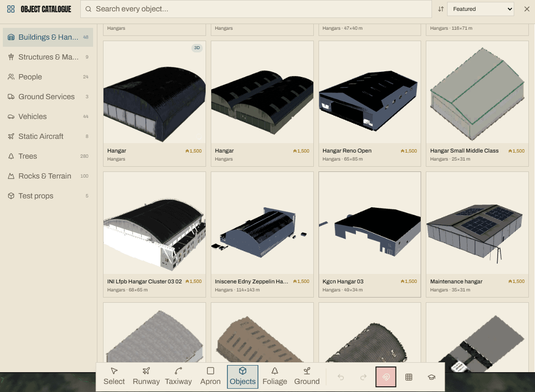
Task: Click the Object Catalogue grid icon
Action: pos(11,9)
